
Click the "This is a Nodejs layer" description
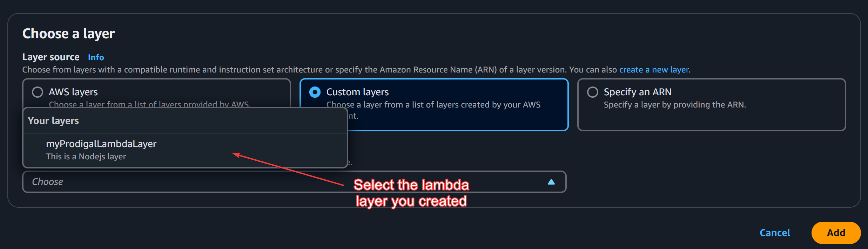[x=86, y=157]
